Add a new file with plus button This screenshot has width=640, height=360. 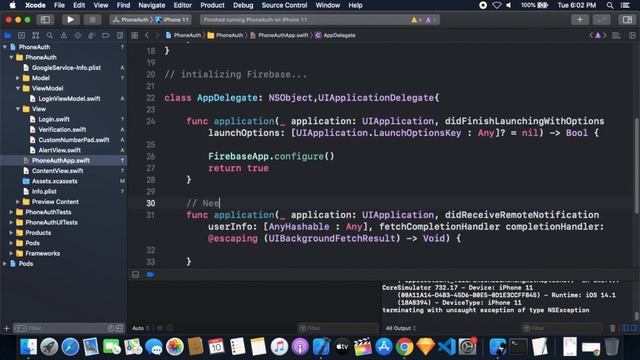click(x=6, y=328)
